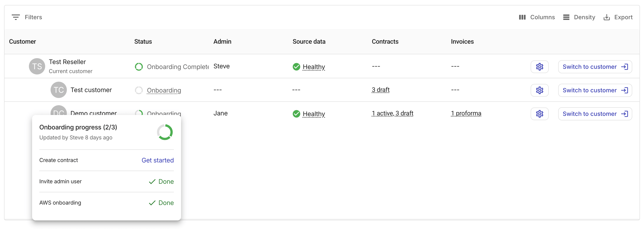Image resolution: width=644 pixels, height=229 pixels.
Task: Click Demo customer's Onboarding progress ring
Action: point(139,113)
